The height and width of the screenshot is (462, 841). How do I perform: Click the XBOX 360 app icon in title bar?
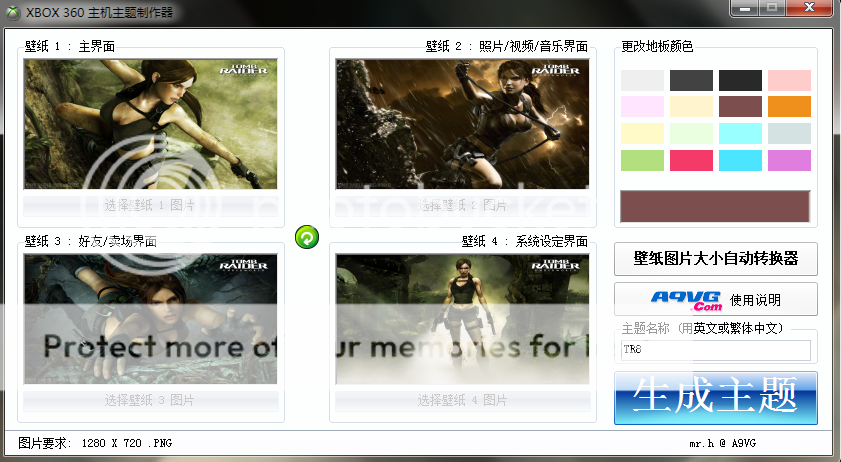tap(13, 13)
